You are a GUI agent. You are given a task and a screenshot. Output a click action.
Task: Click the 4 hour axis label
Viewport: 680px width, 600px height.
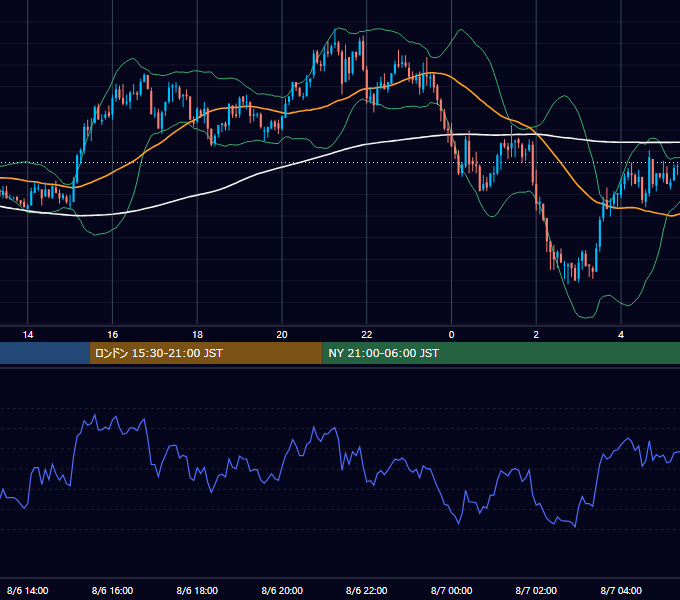[621, 335]
